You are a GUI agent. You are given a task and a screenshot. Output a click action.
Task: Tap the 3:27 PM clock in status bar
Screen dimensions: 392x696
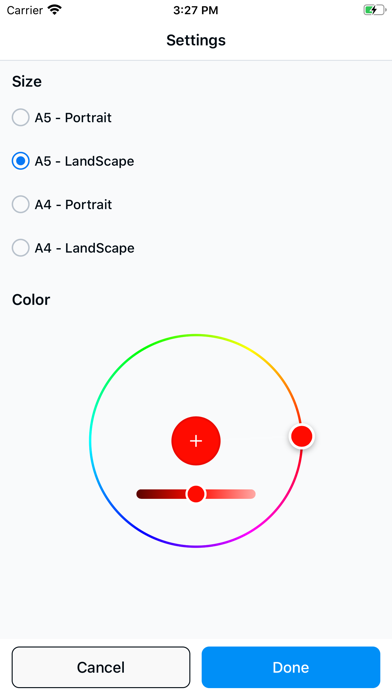[196, 10]
